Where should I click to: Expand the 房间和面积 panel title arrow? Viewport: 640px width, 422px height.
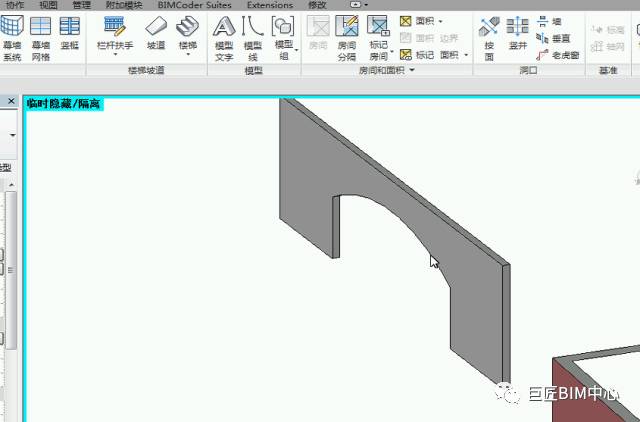(412, 70)
